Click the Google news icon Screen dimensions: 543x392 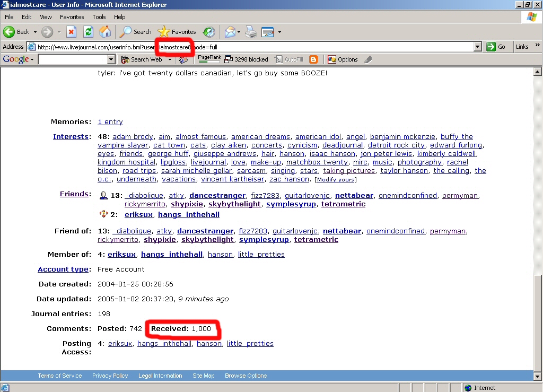pyautogui.click(x=183, y=59)
